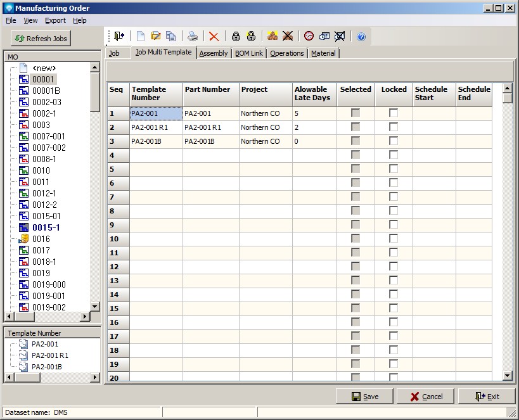Click the new blank document toolbar icon

(141, 37)
